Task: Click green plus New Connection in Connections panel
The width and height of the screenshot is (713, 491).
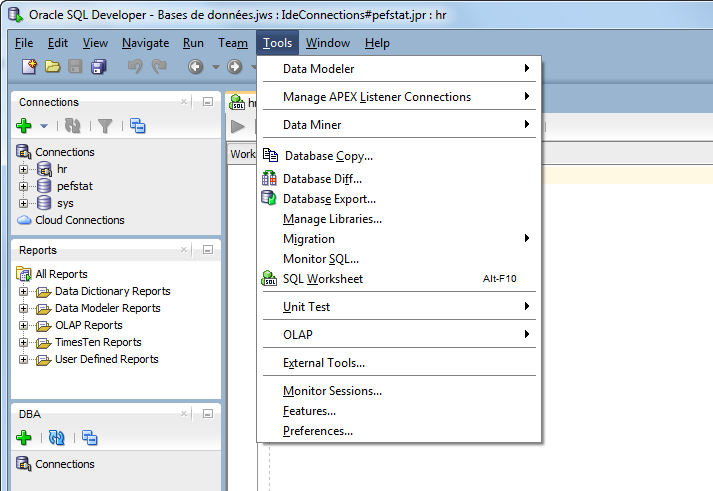Action: point(24,125)
